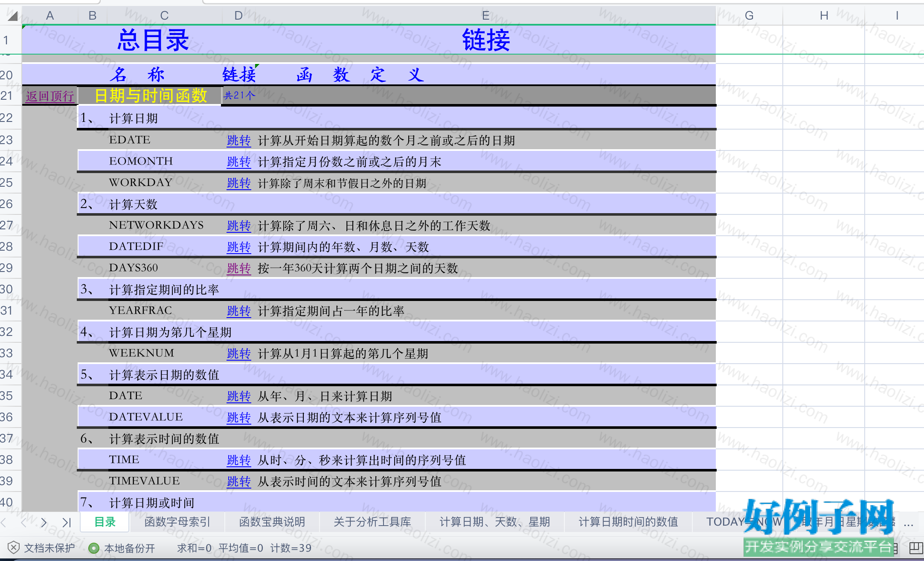Go to first sheet tab arrow
This screenshot has width=924, height=561.
coord(4,522)
